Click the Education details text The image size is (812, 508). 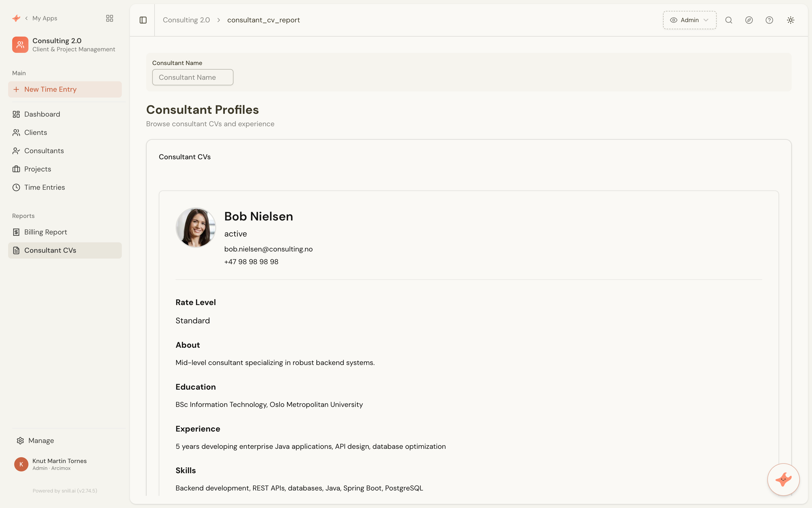point(269,405)
